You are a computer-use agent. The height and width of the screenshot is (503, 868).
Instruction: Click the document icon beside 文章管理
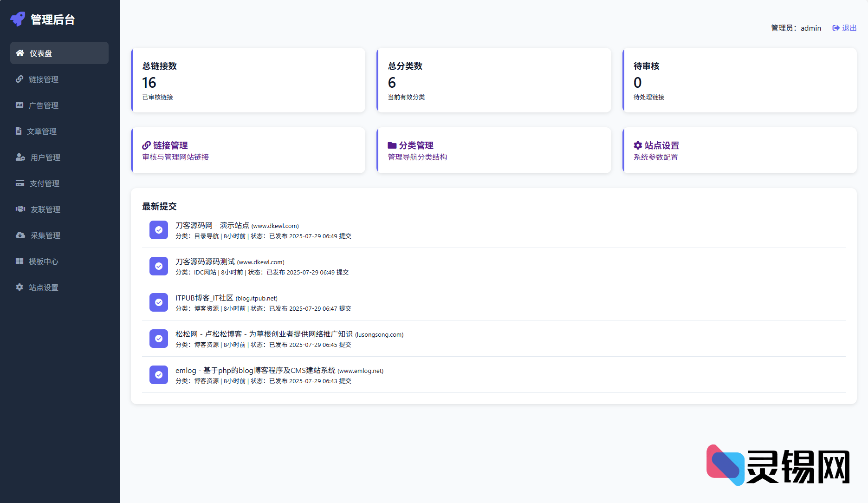click(19, 131)
